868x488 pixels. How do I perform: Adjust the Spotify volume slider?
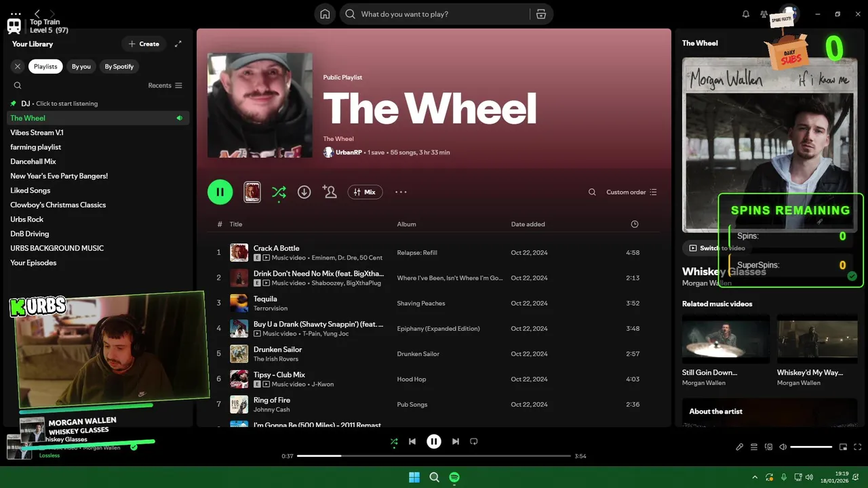tap(811, 447)
